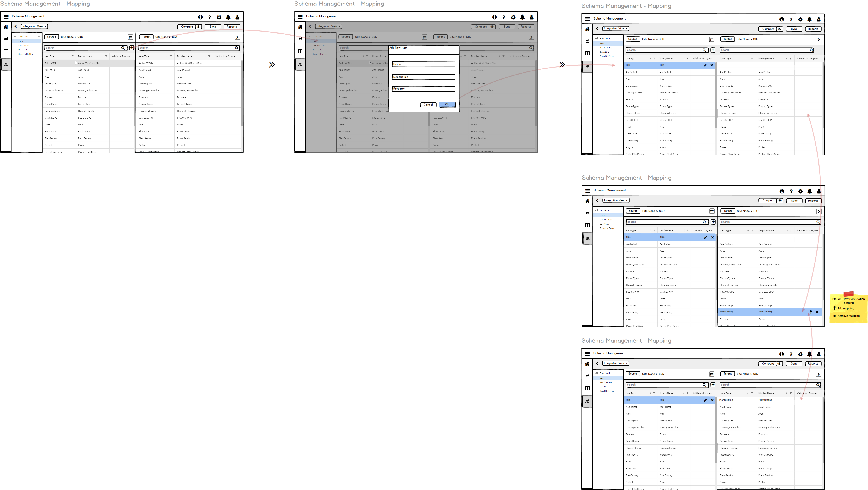
Task: Click plus add-item icon in middle-right mockup
Action: coord(713,222)
